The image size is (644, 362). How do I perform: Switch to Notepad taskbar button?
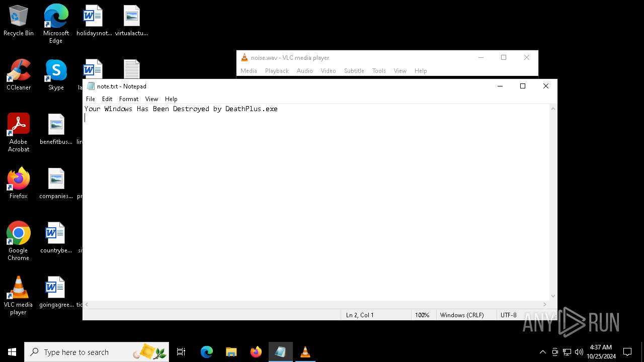tap(280, 352)
